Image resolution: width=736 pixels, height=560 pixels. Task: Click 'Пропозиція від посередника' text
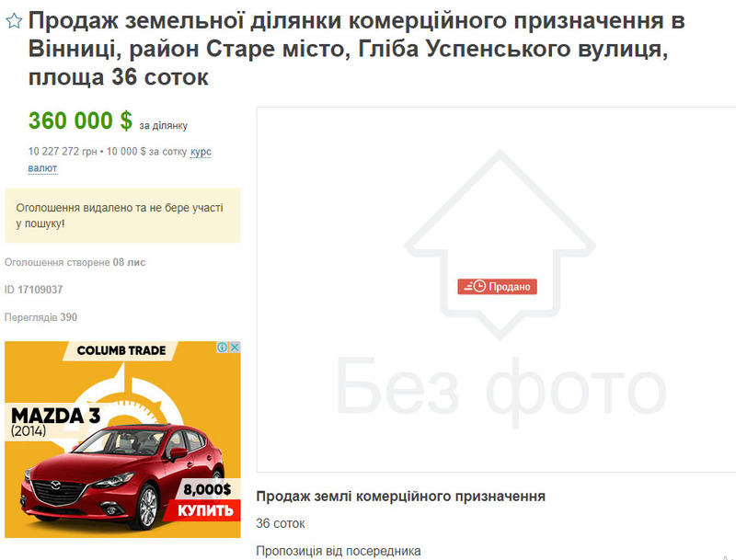pyautogui.click(x=339, y=551)
